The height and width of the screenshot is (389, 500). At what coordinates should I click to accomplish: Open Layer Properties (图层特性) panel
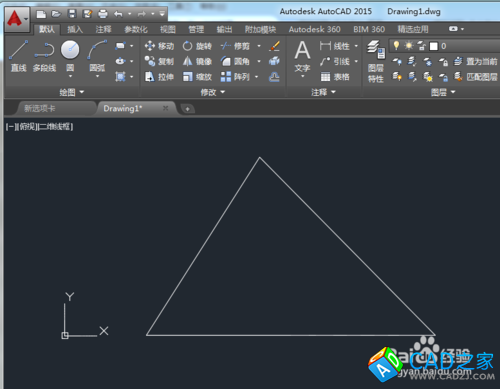[x=376, y=62]
